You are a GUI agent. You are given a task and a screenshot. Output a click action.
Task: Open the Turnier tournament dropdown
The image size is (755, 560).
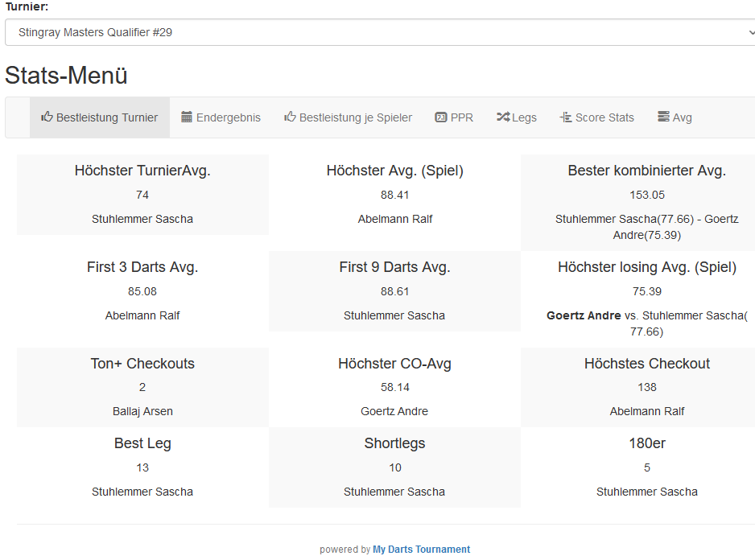pyautogui.click(x=380, y=33)
